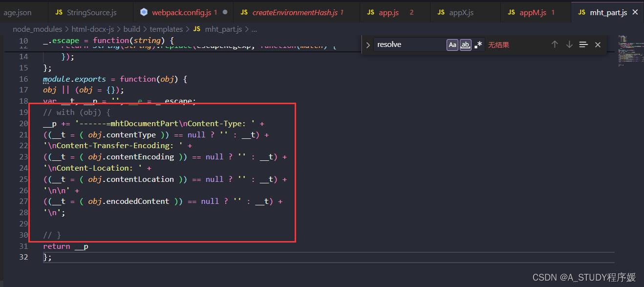Click the '无结果' no-results message
This screenshot has height=287, width=644.
(498, 45)
